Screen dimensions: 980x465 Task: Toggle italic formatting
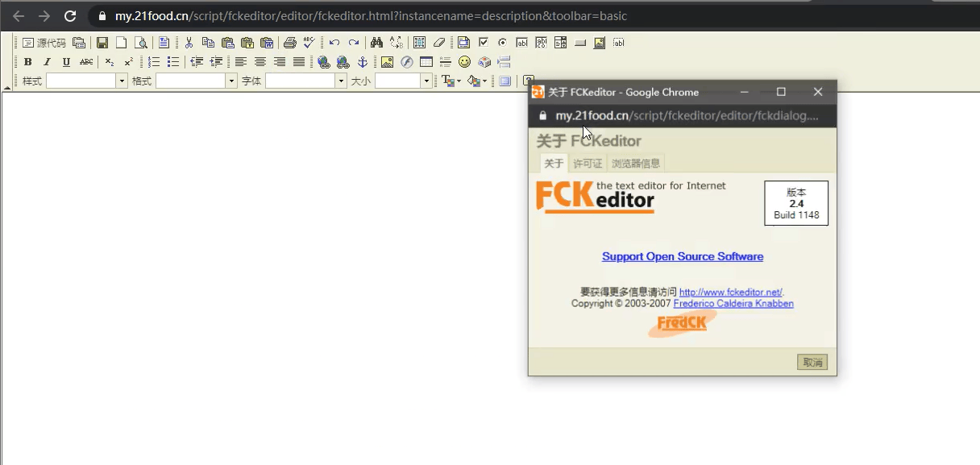pyautogui.click(x=48, y=62)
